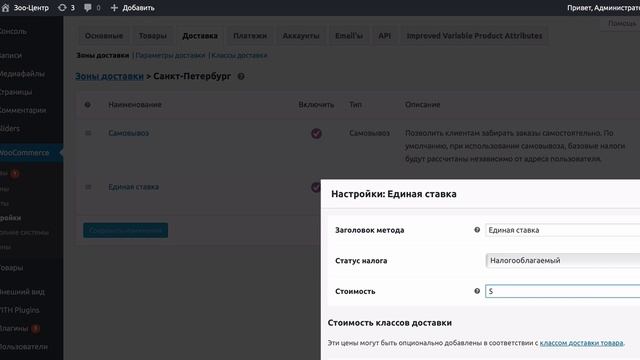Open the comments bubble icon in admin bar

[x=88, y=8]
